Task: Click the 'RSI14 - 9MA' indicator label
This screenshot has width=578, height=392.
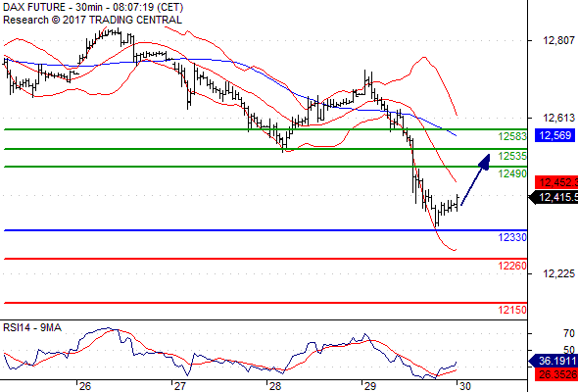Action: 32,327
